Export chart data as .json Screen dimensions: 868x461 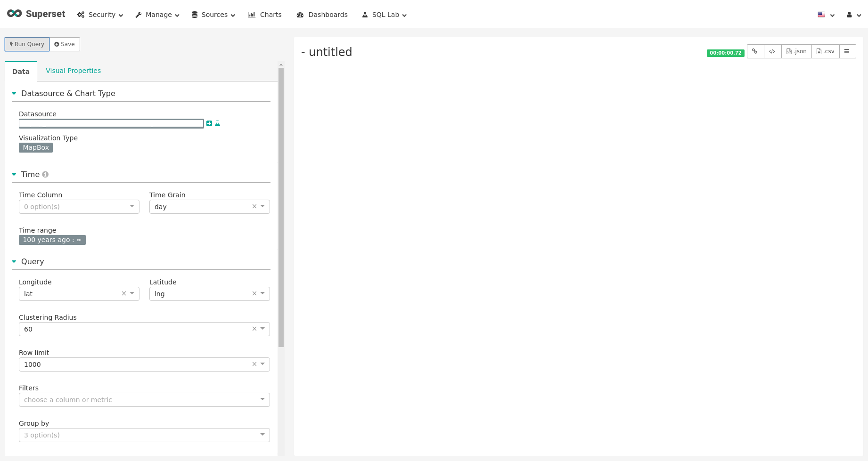pos(796,51)
